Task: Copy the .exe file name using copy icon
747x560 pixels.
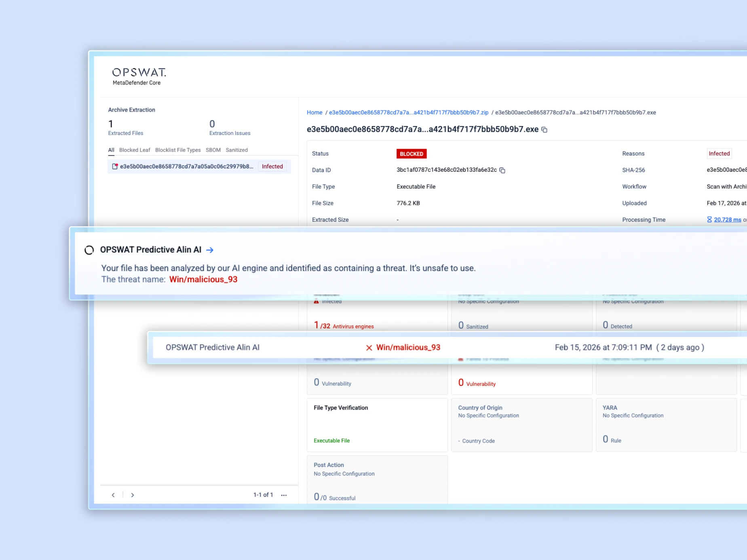Action: (x=544, y=130)
